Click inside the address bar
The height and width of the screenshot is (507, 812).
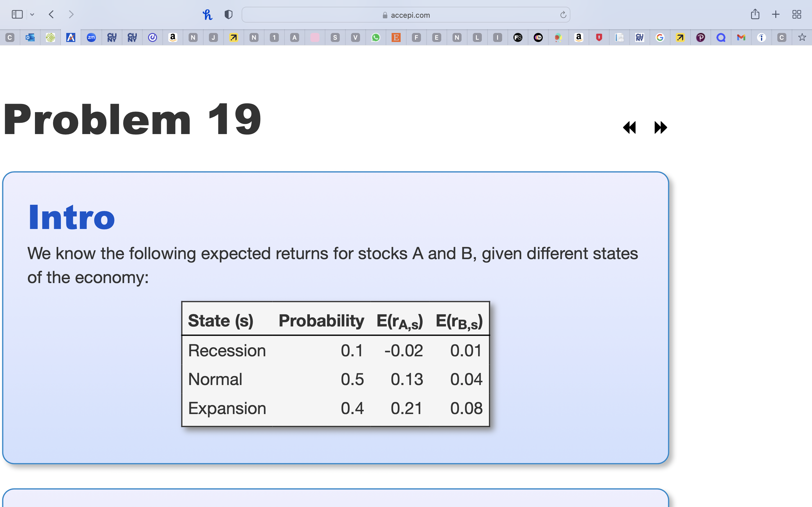(406, 14)
